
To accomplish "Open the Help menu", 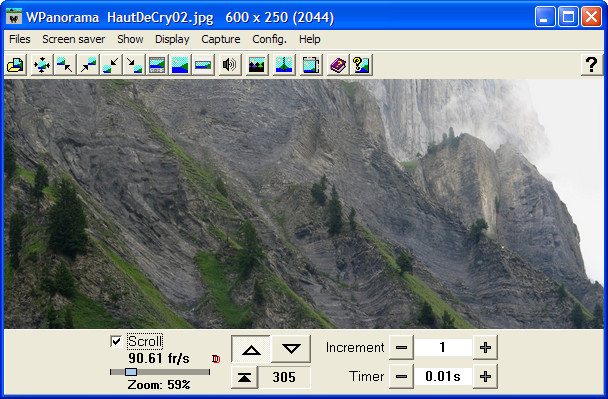I will (x=309, y=39).
